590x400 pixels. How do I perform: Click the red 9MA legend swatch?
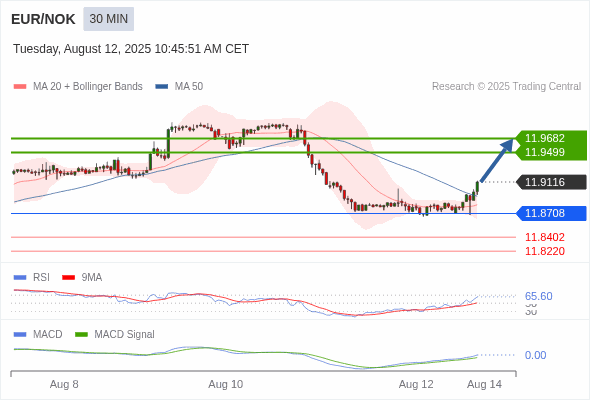point(68,278)
